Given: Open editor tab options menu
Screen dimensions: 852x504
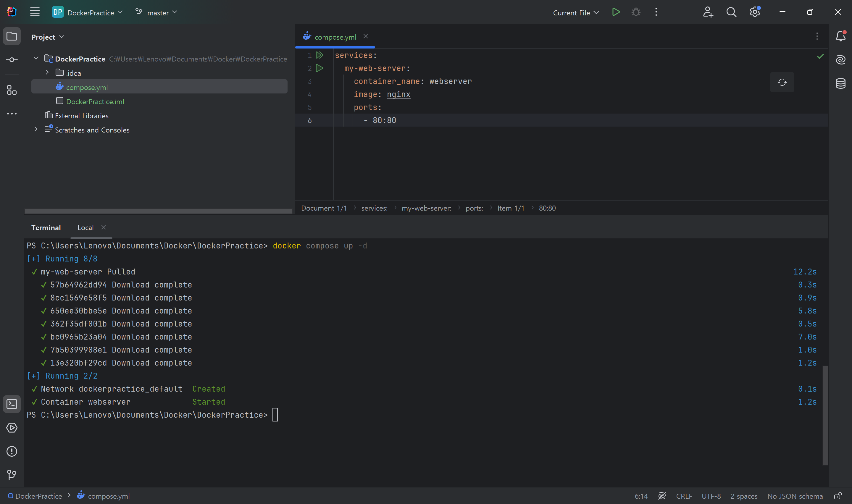Looking at the screenshot, I should coord(817,36).
